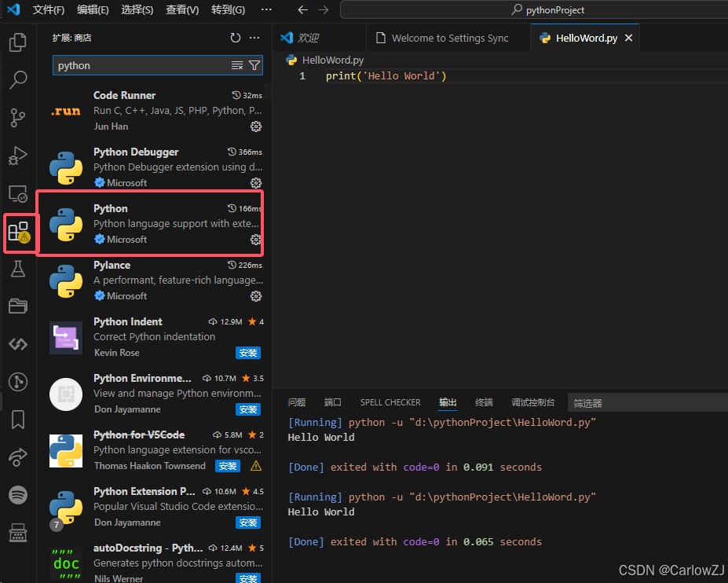Open the Python Indent extension icon
Screen dimensions: 728x583
(x=66, y=338)
